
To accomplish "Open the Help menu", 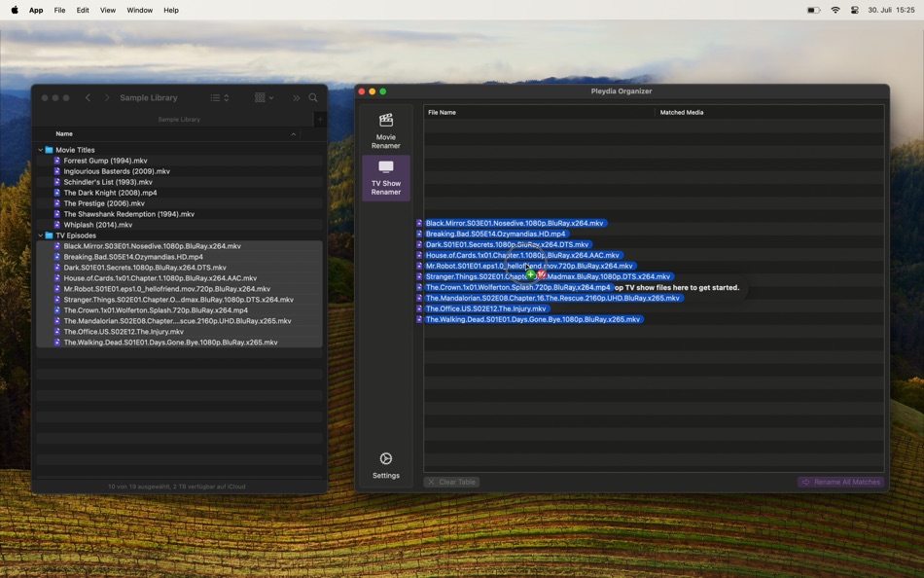I will click(x=171, y=10).
